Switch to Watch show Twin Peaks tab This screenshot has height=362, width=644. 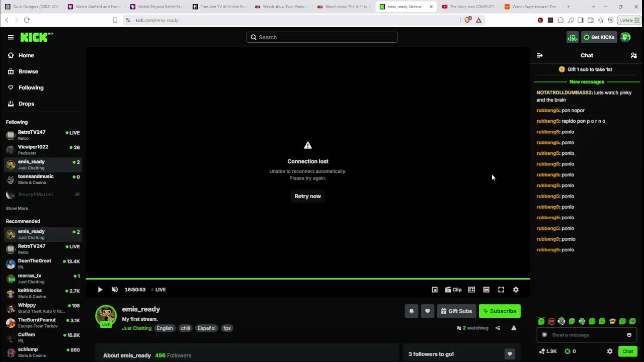click(281, 7)
